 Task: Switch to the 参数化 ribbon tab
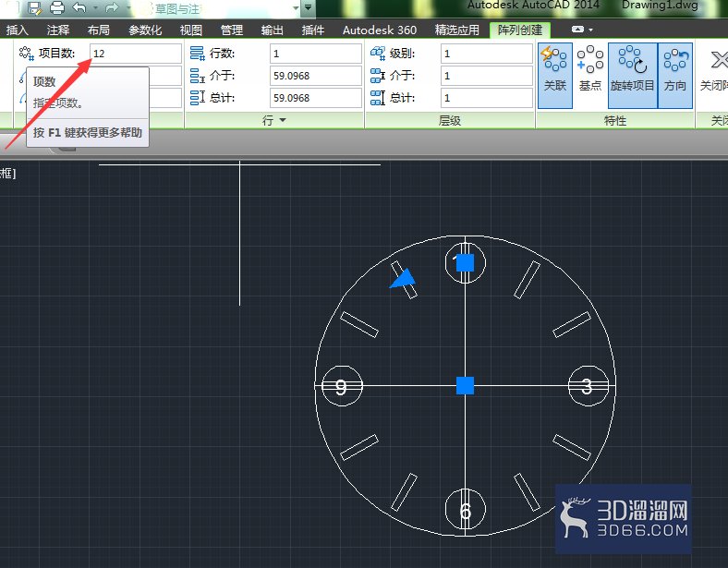(145, 30)
